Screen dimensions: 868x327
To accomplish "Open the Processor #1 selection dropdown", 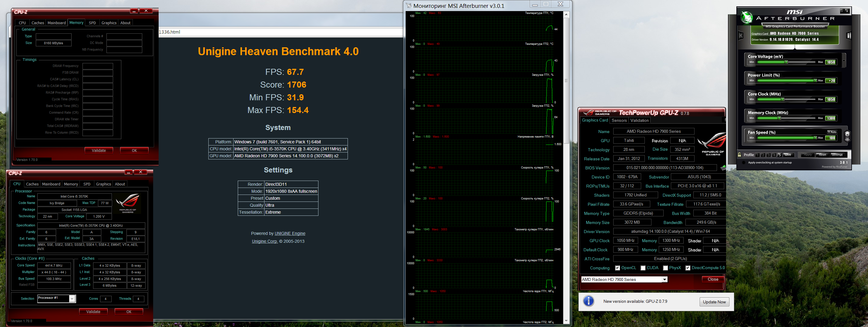I will pos(72,299).
